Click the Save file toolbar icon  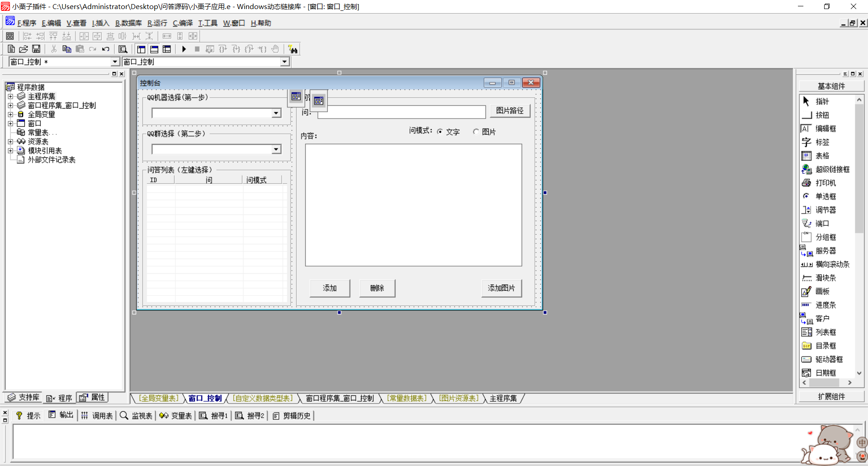click(36, 49)
